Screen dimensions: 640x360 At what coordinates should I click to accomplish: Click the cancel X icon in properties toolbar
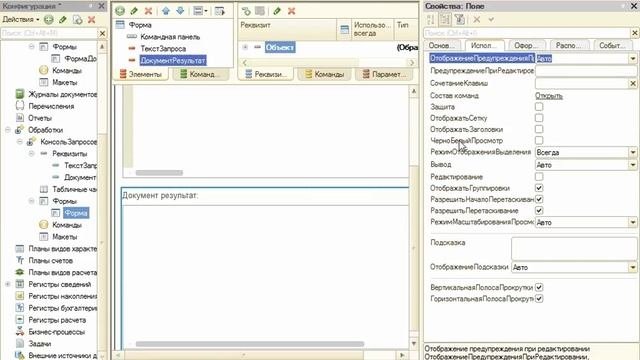tap(477, 19)
